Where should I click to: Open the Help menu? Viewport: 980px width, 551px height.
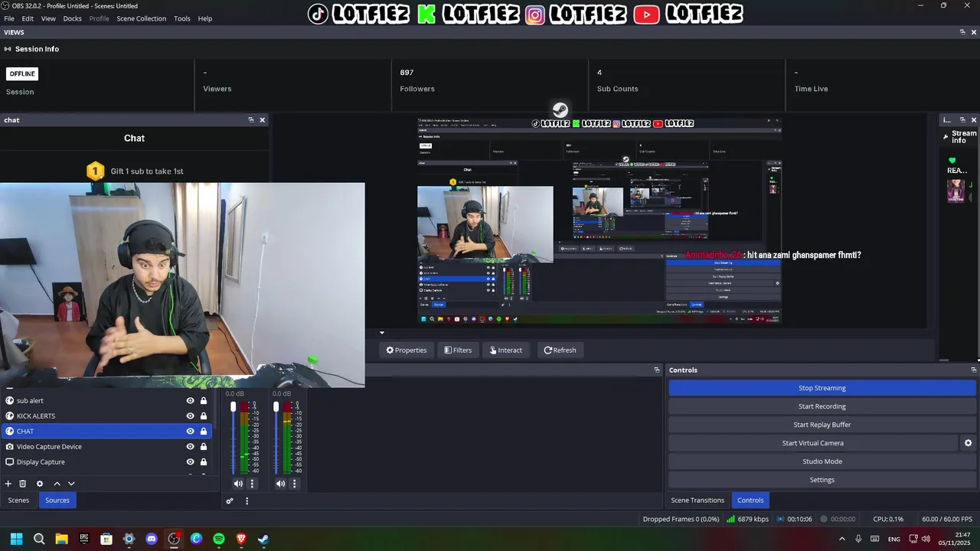(x=205, y=18)
